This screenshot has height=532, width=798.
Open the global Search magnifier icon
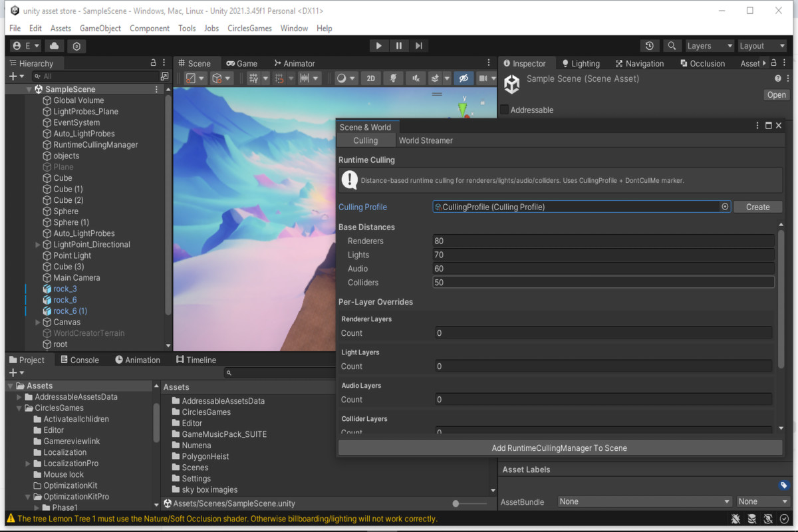point(672,46)
